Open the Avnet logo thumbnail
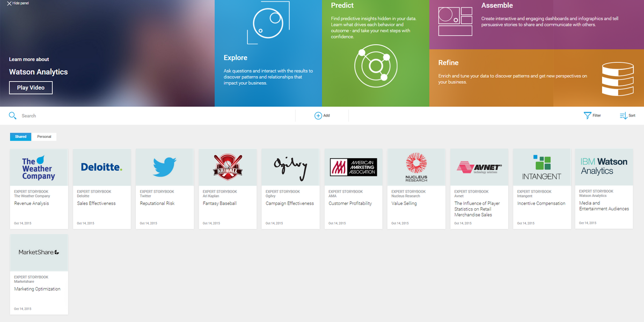 coord(479,167)
